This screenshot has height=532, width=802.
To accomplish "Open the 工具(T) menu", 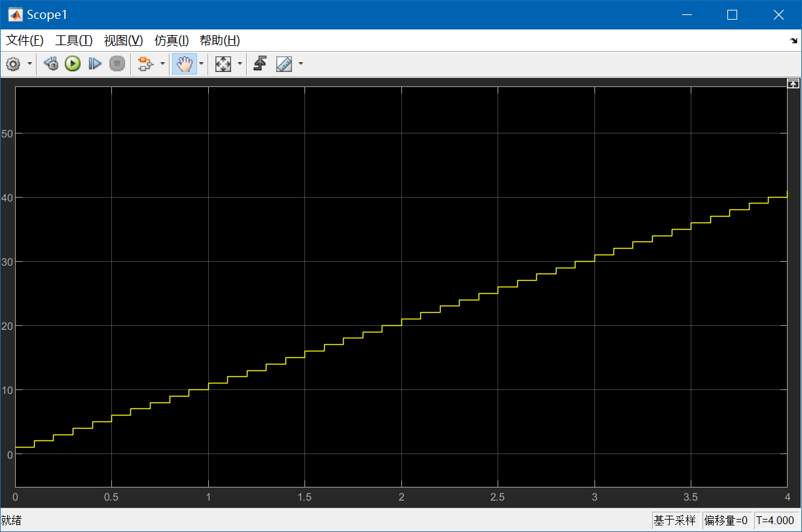I will [74, 41].
